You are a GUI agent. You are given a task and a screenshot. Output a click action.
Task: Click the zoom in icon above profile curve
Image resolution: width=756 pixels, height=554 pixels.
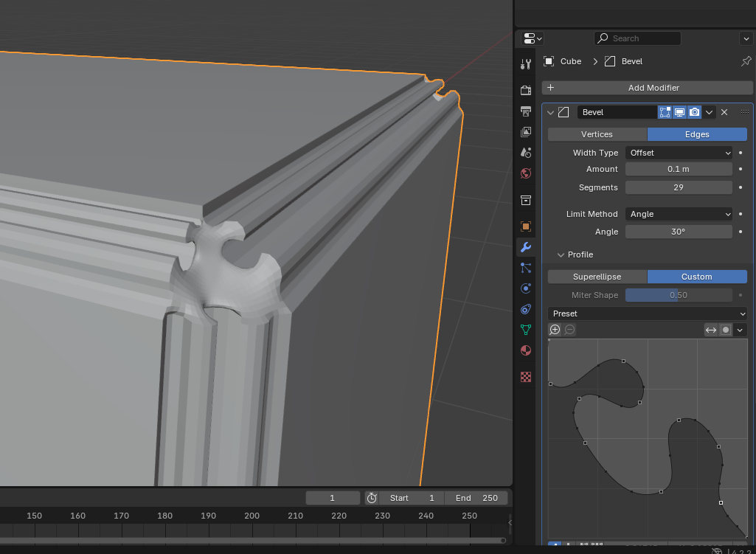click(x=555, y=330)
